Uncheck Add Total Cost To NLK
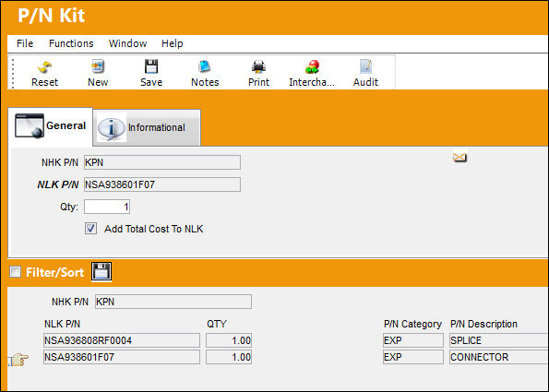Viewport: 549px width, 392px height. coord(91,229)
